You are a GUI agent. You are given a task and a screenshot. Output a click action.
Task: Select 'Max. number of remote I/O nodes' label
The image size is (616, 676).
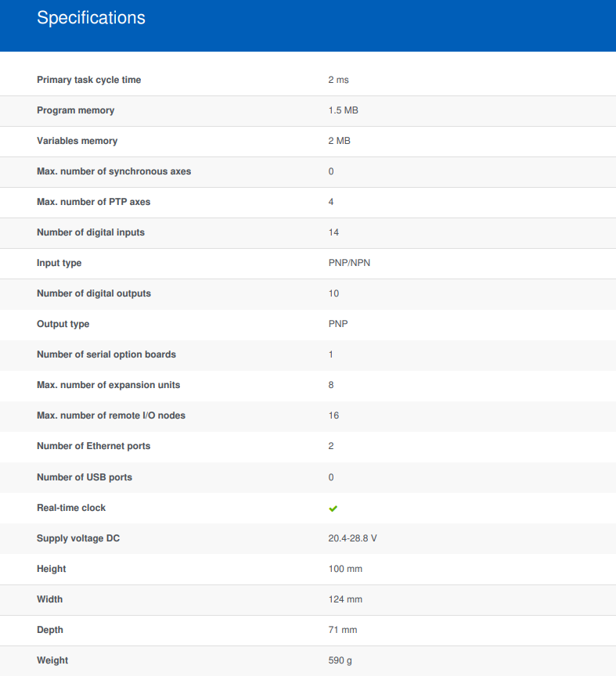tap(111, 415)
